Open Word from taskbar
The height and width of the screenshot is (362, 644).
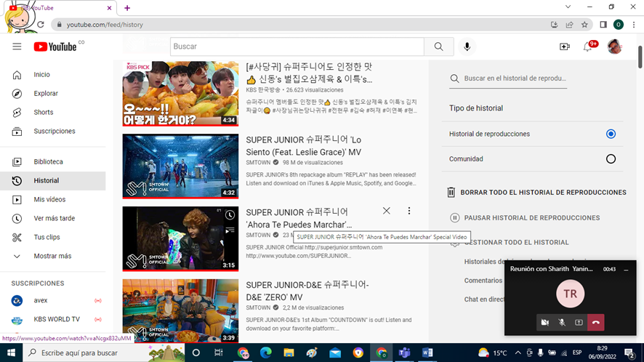pyautogui.click(x=427, y=353)
